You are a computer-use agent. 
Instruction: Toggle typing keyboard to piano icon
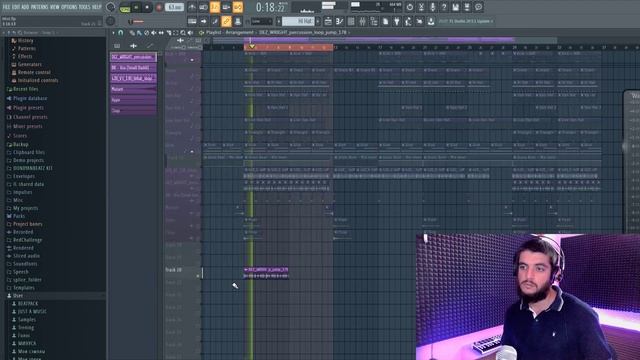point(192,21)
